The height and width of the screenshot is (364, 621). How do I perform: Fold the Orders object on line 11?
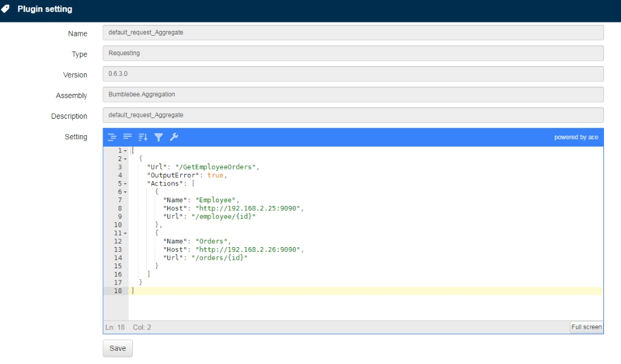click(x=125, y=233)
